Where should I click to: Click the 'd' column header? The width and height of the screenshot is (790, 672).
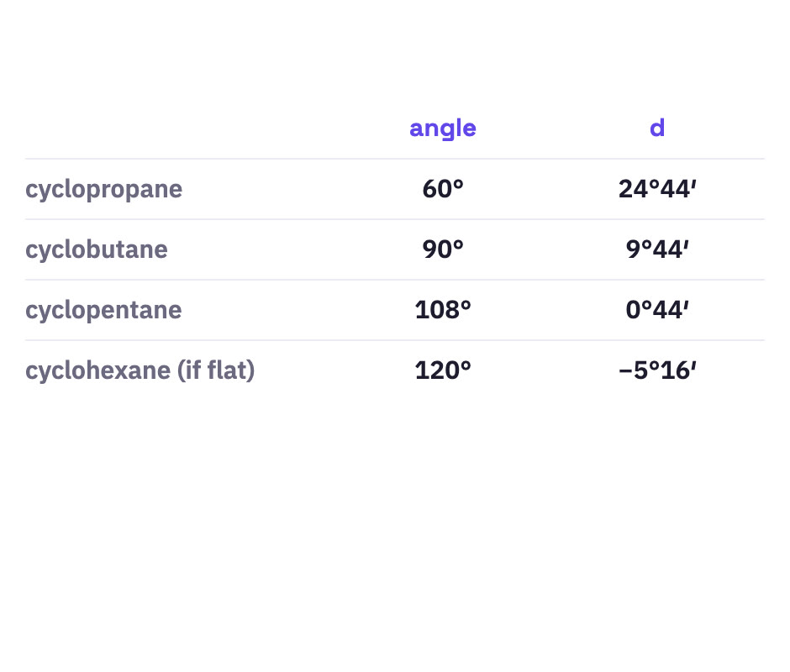pos(657,128)
